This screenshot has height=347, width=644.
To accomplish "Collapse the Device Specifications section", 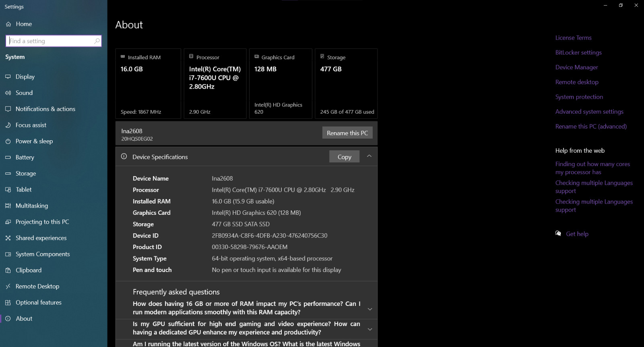I will click(x=369, y=156).
